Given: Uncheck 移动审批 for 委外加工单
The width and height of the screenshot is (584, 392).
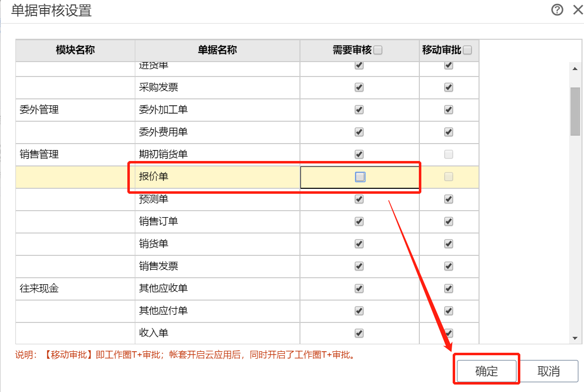Looking at the screenshot, I should point(449,110).
